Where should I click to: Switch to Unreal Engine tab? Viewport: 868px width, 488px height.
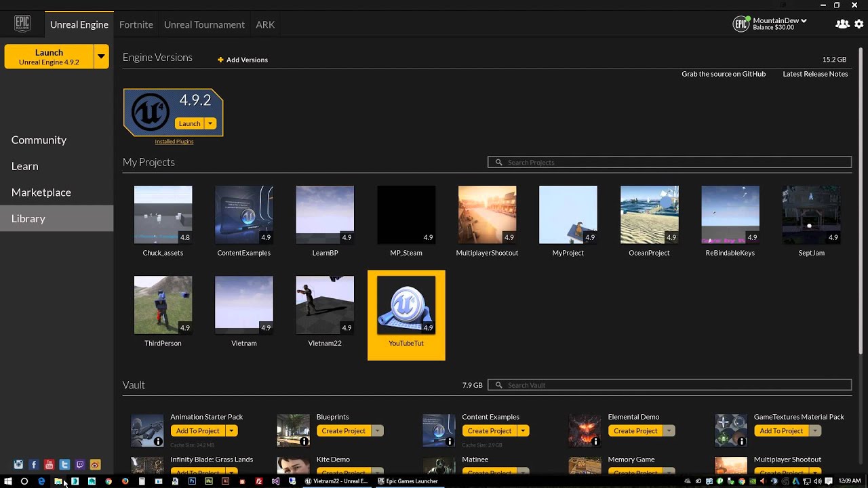tap(79, 24)
